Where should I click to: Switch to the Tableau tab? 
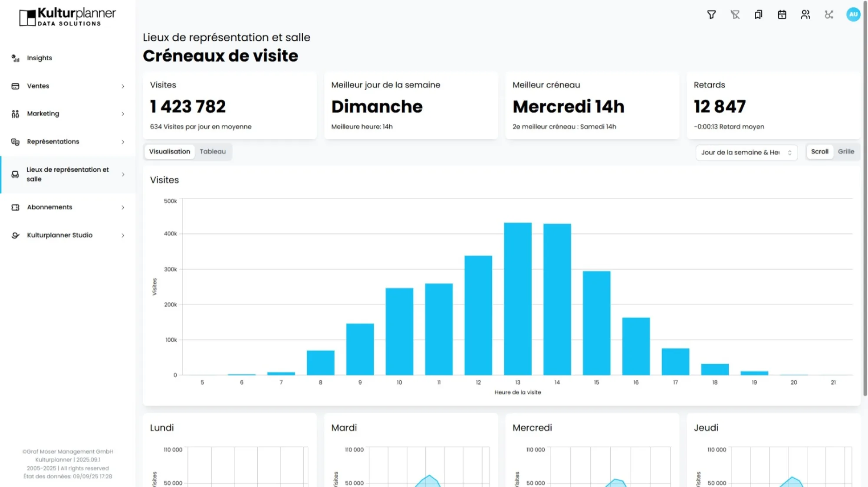click(x=213, y=151)
